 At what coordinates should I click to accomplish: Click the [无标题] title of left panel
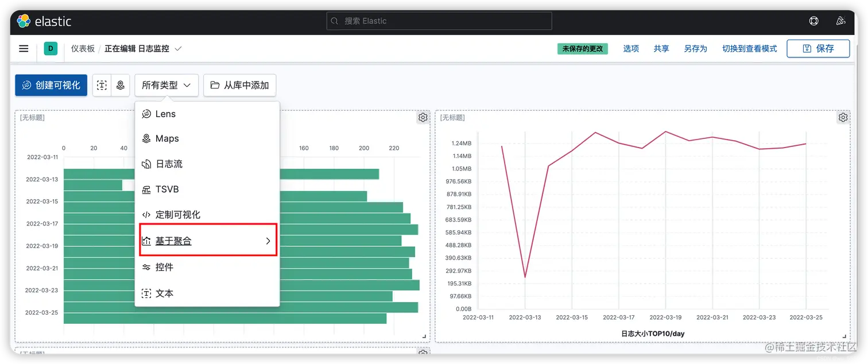tap(32, 118)
